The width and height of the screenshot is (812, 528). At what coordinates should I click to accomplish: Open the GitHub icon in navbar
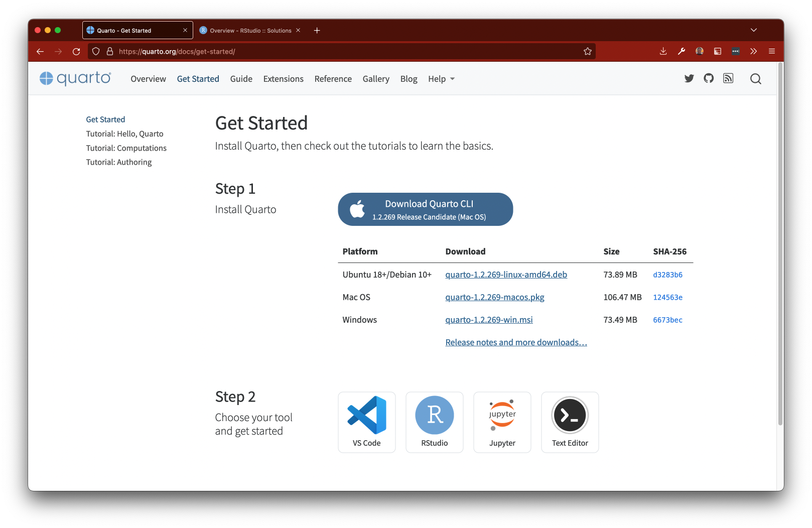click(x=709, y=78)
